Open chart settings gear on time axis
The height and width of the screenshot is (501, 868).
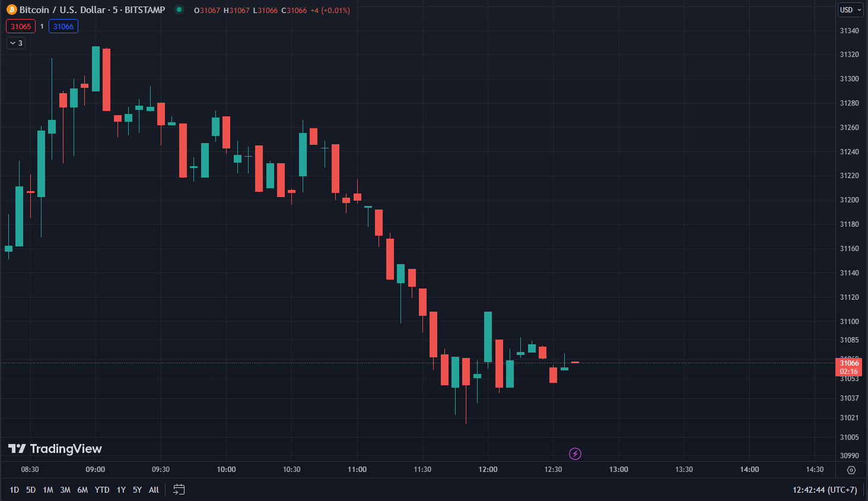tap(851, 470)
